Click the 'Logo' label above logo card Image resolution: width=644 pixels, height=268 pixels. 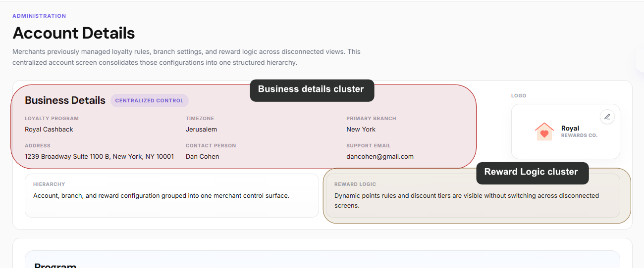[x=519, y=95]
